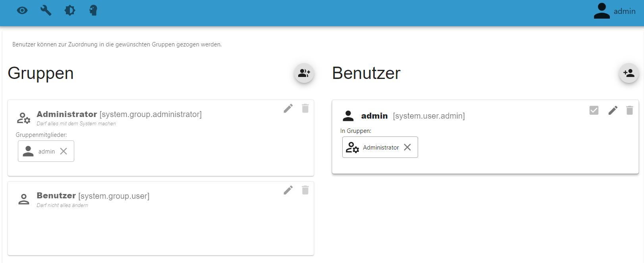644x263 pixels.
Task: Toggle enabled checkbox for admin user
Action: click(x=594, y=110)
